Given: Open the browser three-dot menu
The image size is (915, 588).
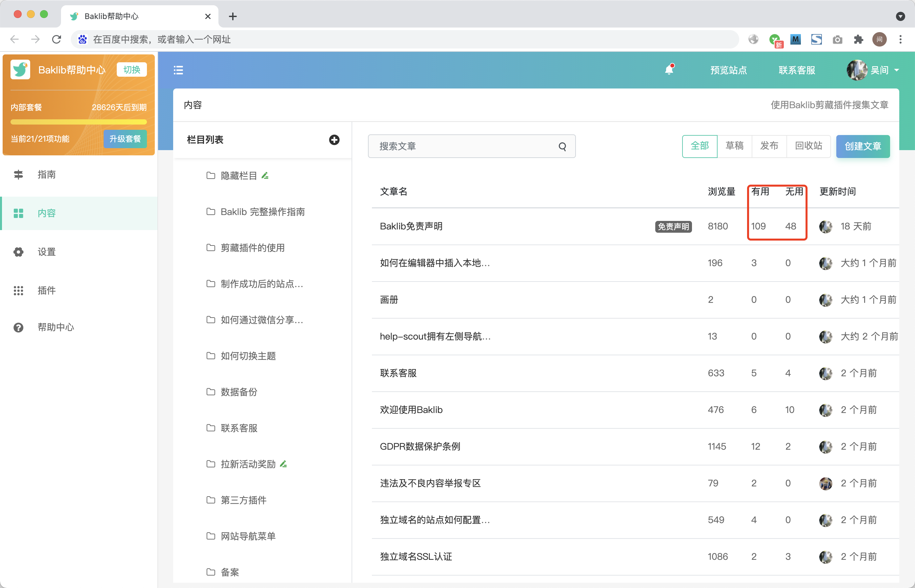Looking at the screenshot, I should (901, 39).
